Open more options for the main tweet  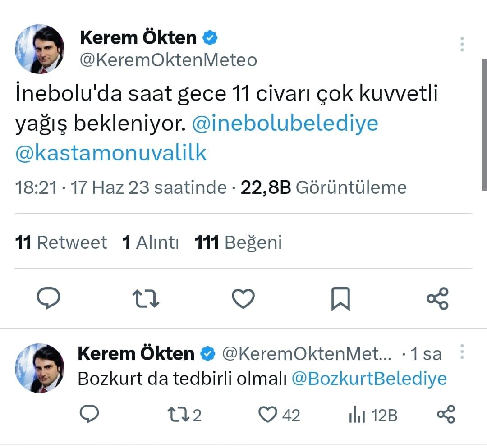[x=462, y=44]
